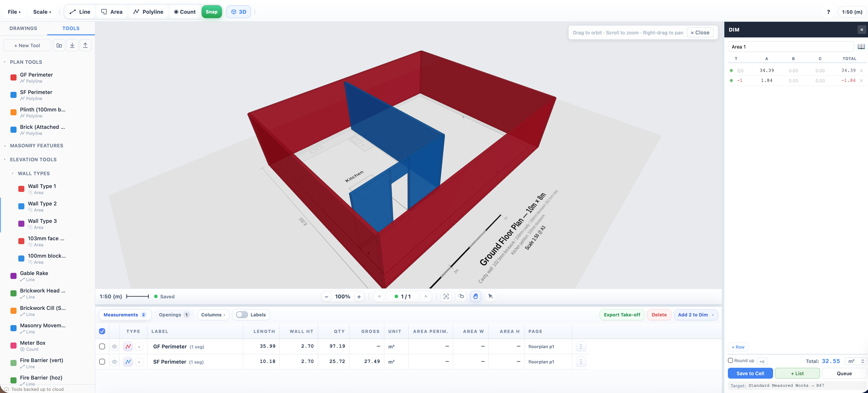Open the File menu
868x393 pixels.
coord(14,12)
